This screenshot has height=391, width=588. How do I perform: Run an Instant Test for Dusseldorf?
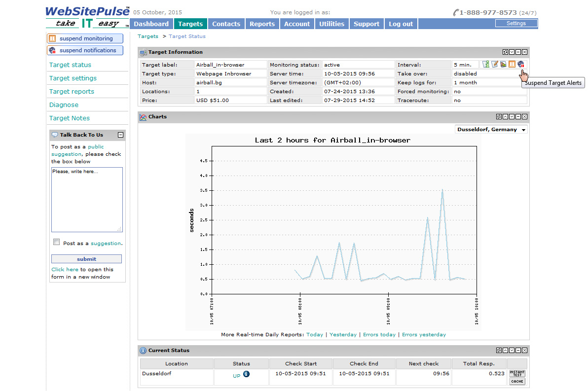pyautogui.click(x=517, y=373)
